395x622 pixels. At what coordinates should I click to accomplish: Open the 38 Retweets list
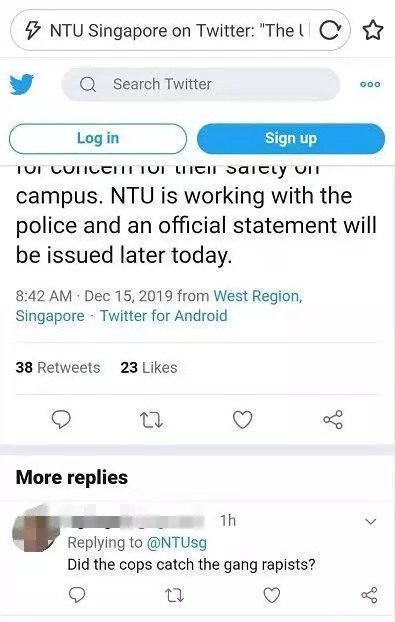58,368
